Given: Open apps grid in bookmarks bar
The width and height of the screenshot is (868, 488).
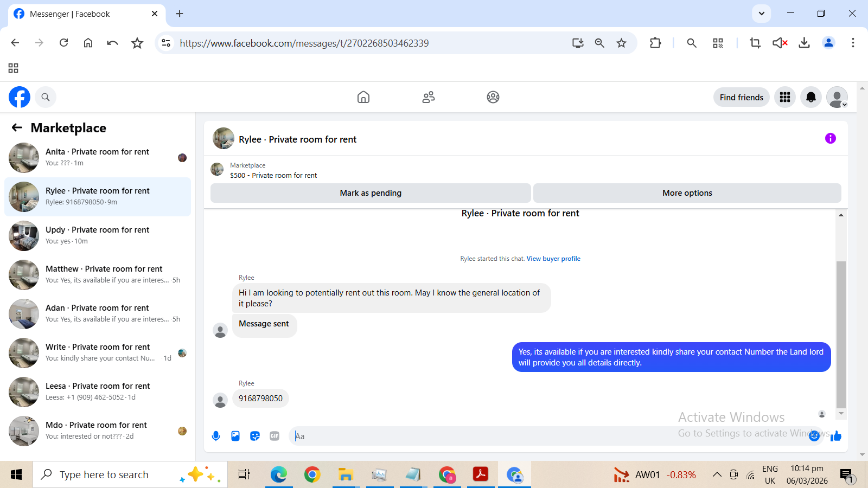Looking at the screenshot, I should pos(14,68).
